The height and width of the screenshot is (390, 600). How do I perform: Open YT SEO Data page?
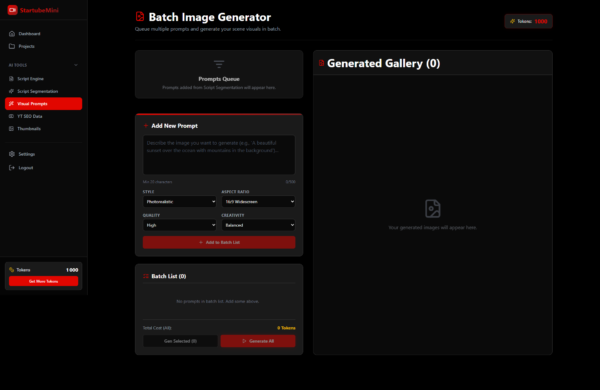(44, 116)
